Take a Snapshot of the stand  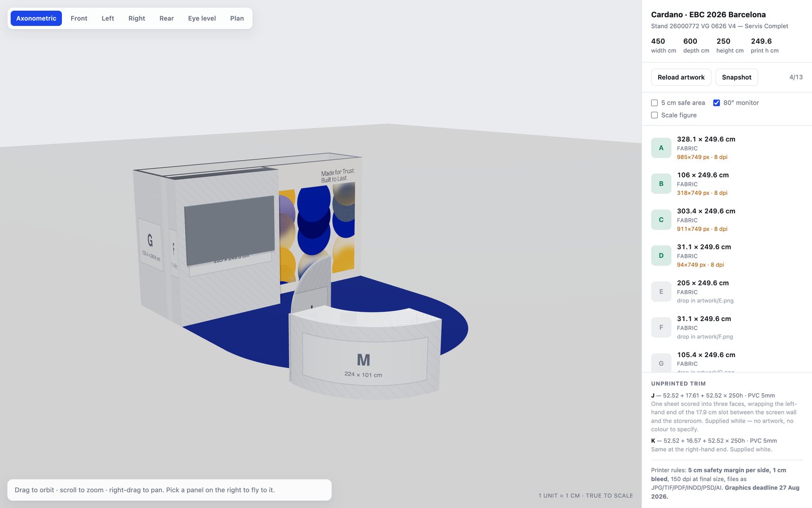736,77
